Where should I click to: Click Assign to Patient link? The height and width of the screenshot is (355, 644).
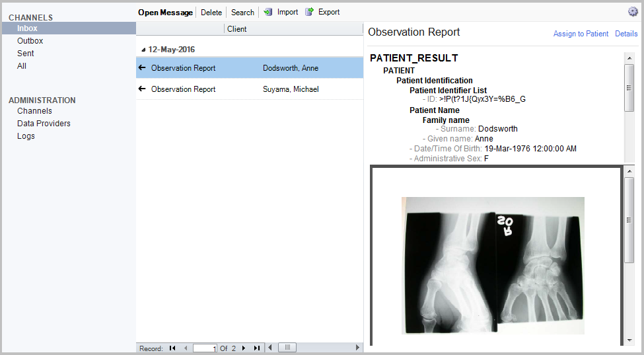point(581,34)
